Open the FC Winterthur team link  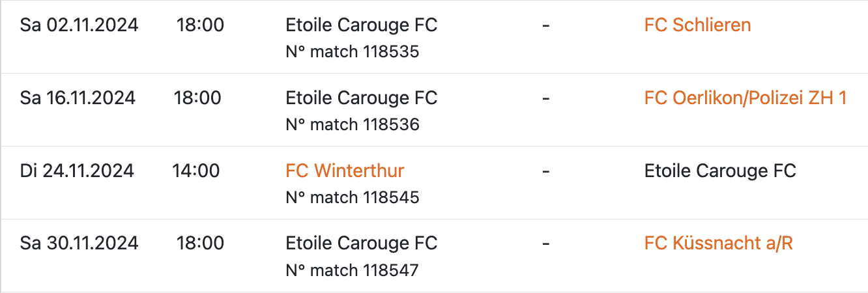(x=345, y=171)
